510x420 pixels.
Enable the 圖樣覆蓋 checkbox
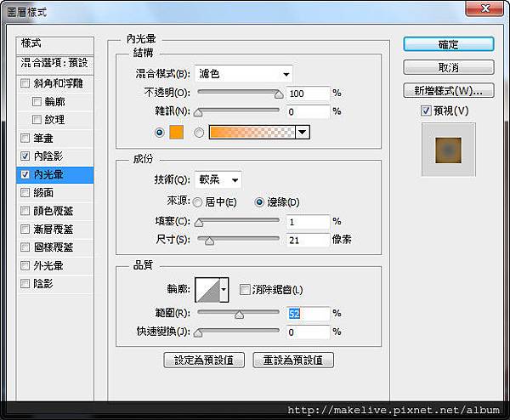25,247
